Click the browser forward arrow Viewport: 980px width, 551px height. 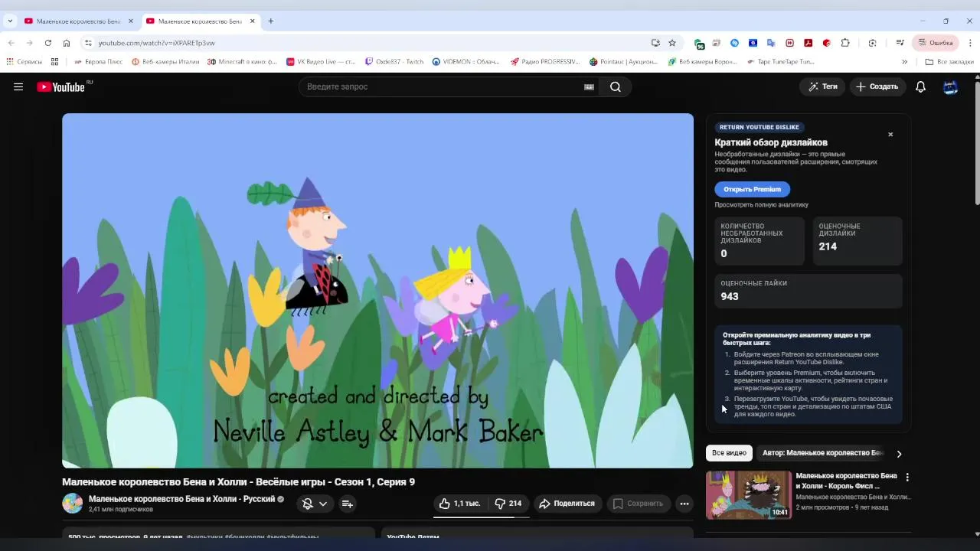click(29, 43)
